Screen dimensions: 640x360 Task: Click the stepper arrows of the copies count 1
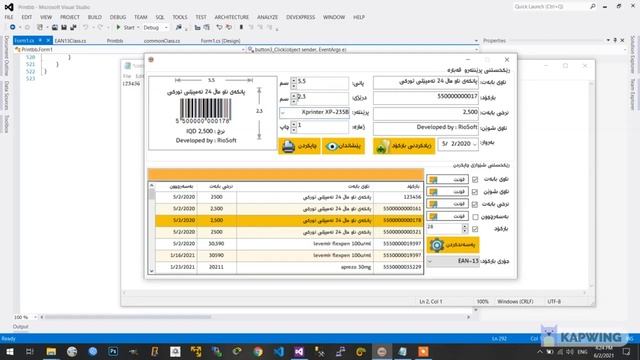click(293, 127)
